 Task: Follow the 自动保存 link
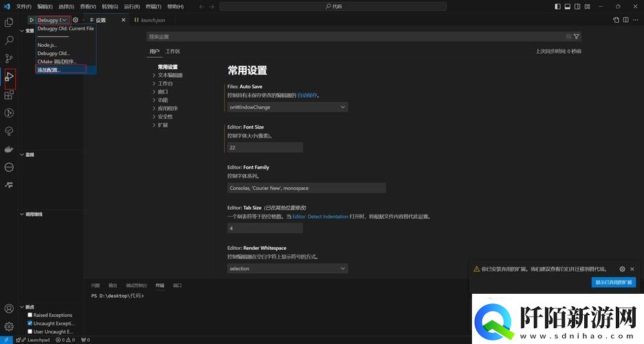308,95
